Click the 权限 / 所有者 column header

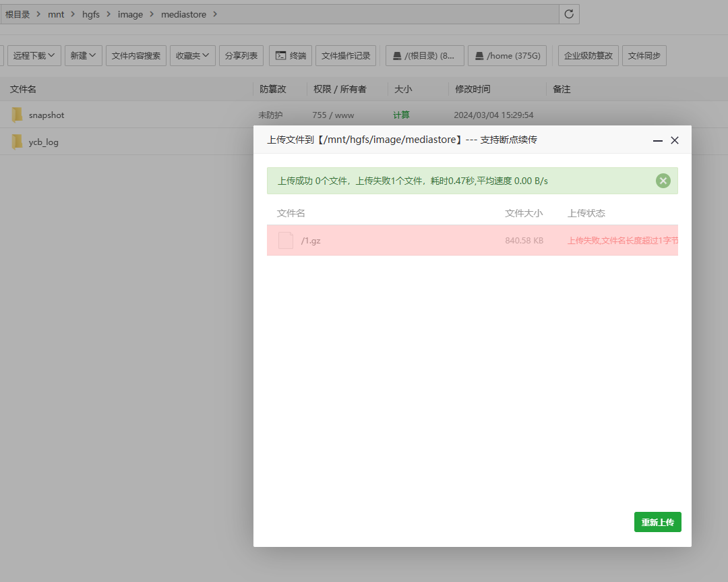click(x=340, y=89)
